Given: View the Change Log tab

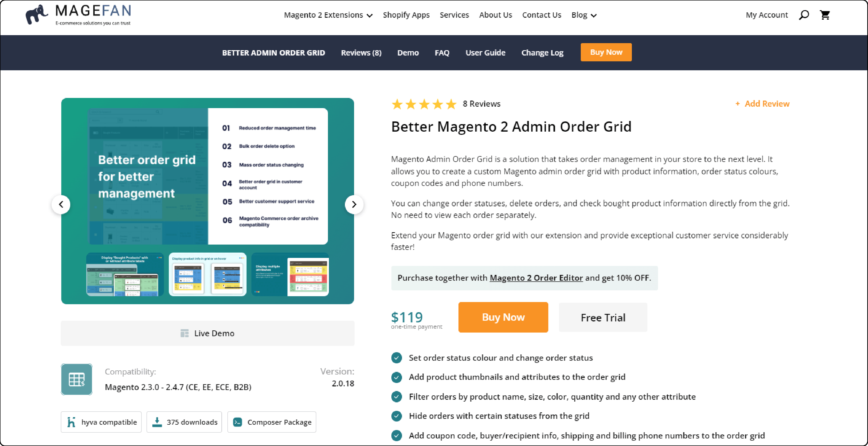Looking at the screenshot, I should (542, 53).
